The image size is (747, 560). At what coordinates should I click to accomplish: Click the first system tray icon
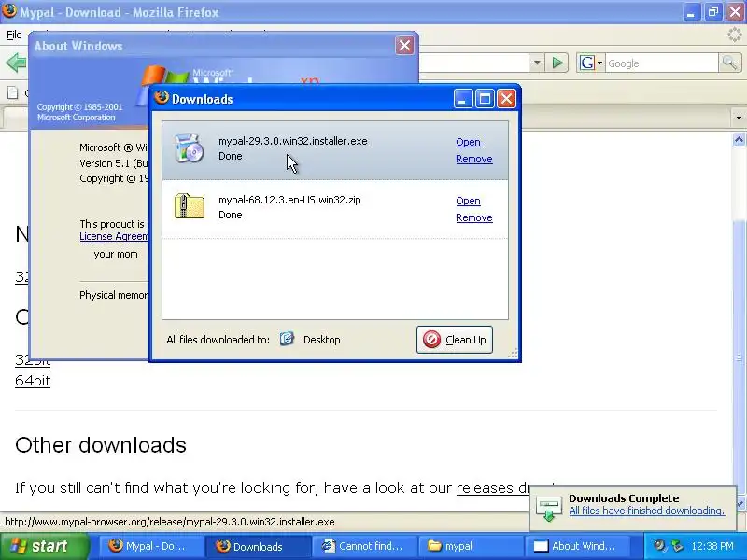coord(659,546)
